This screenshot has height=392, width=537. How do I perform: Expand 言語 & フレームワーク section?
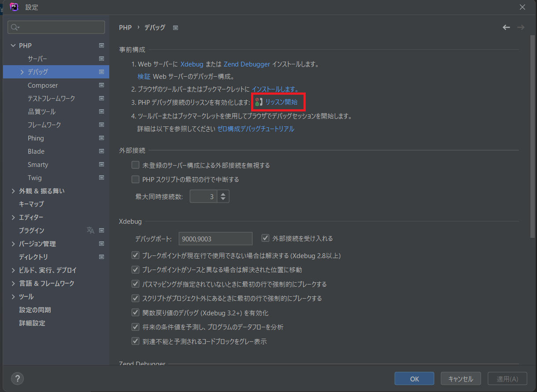click(x=13, y=283)
